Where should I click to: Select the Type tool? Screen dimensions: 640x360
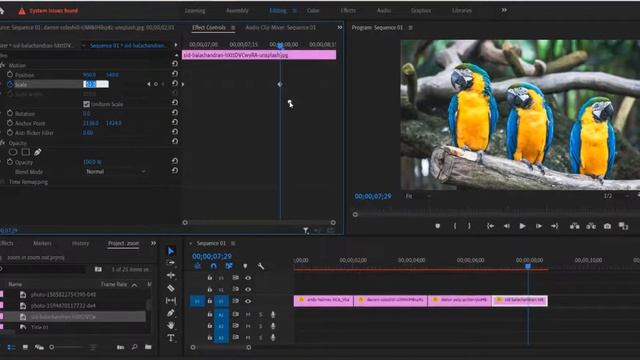[171, 338]
